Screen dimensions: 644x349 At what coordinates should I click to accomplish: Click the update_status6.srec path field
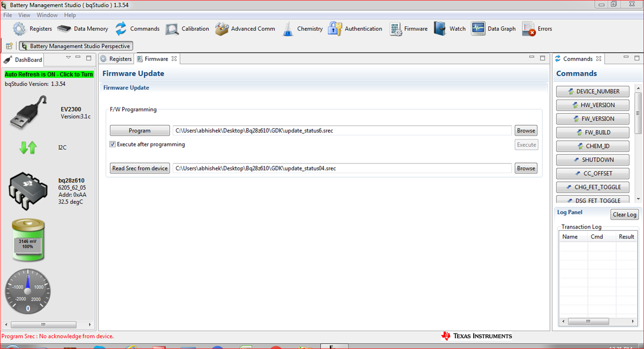click(342, 130)
